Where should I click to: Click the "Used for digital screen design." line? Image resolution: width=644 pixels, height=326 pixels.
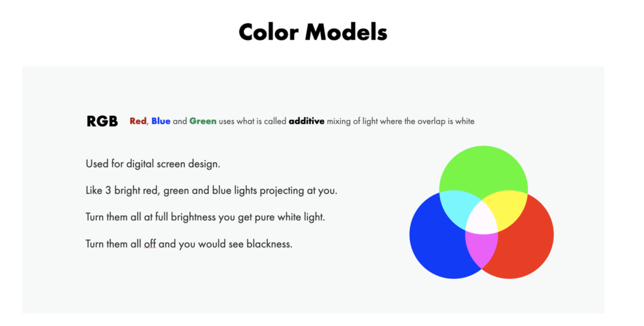point(153,164)
